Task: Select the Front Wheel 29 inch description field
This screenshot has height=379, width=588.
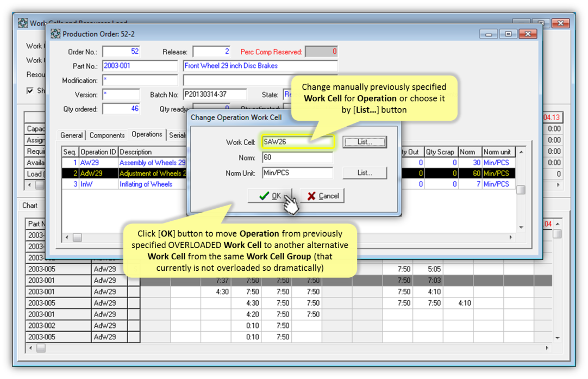Action: tap(260, 66)
